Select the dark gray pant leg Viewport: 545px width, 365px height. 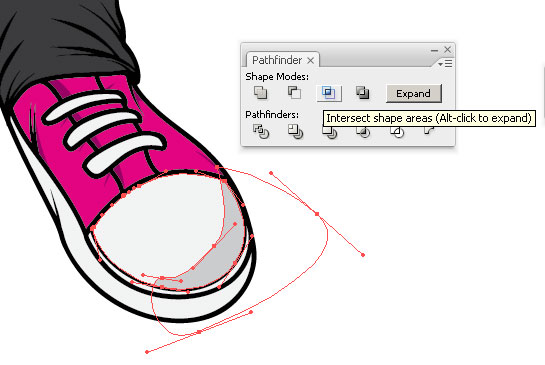(x=63, y=38)
